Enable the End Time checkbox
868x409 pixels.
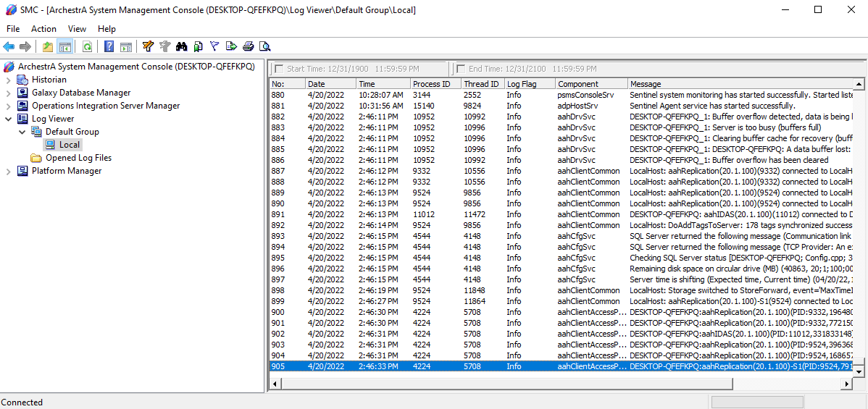click(x=461, y=69)
